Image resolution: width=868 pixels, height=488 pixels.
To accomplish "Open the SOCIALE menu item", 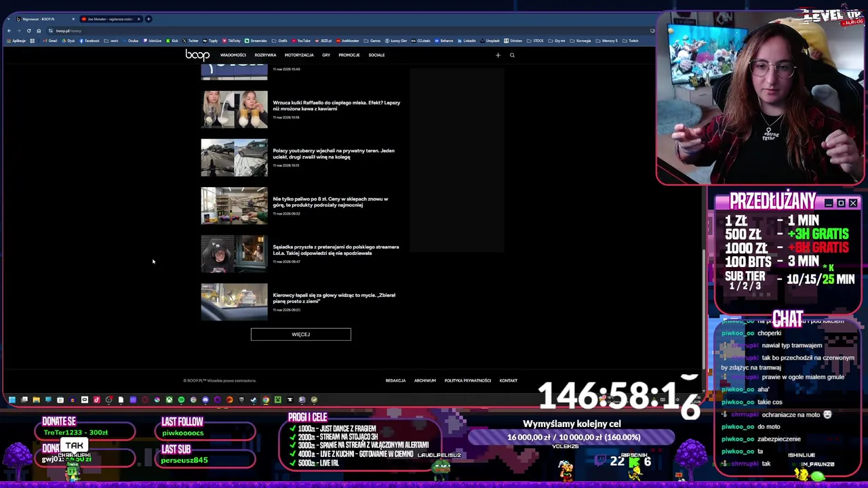I will [x=376, y=55].
